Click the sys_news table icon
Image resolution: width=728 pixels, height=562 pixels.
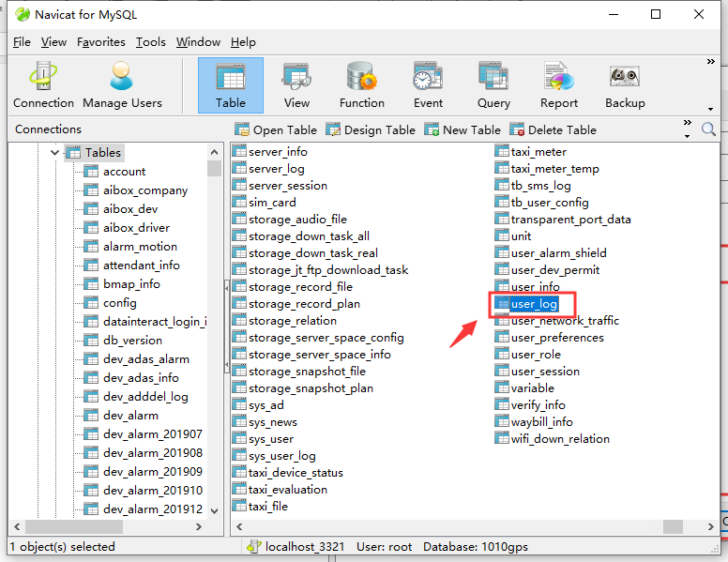[239, 421]
